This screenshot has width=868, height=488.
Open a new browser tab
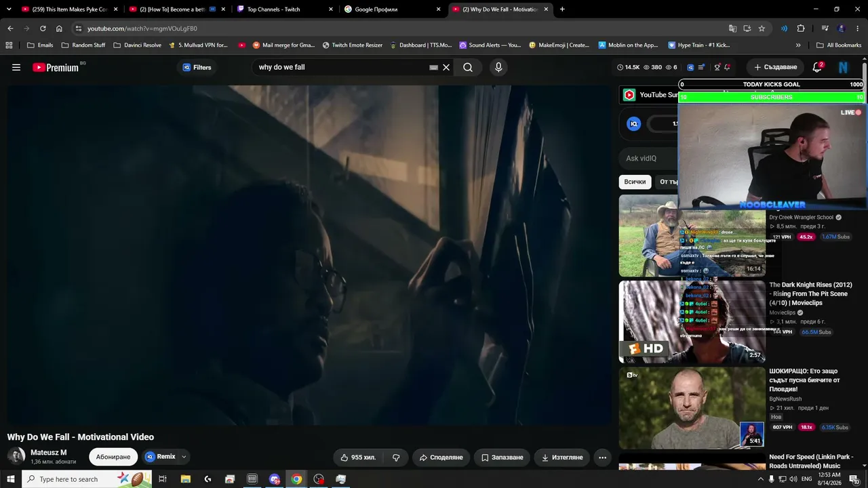pos(562,9)
